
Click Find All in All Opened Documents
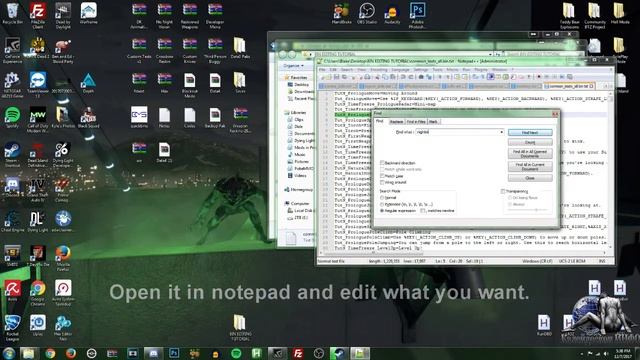[530, 153]
